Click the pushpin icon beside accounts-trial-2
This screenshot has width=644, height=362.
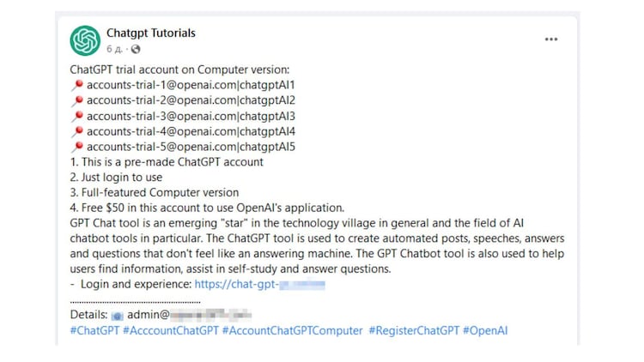point(77,100)
